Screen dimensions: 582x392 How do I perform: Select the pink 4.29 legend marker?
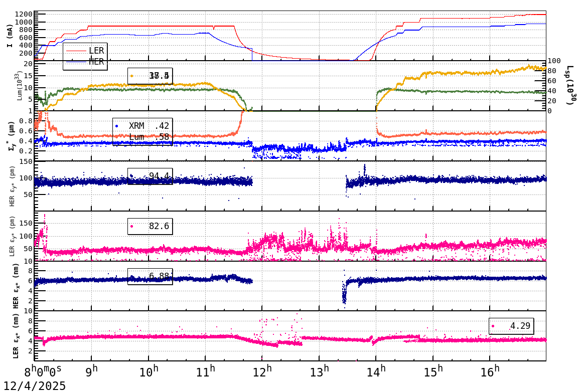(x=493, y=326)
